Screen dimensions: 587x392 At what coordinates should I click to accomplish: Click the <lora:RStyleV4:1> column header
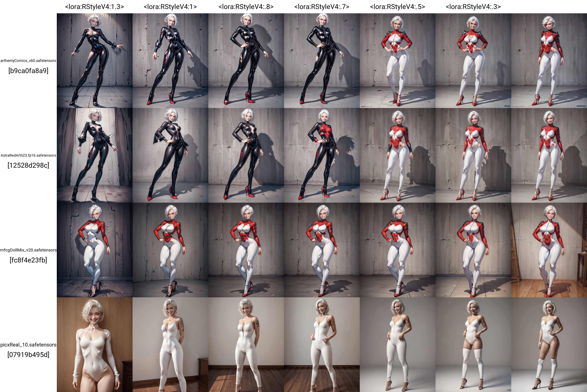(x=170, y=7)
